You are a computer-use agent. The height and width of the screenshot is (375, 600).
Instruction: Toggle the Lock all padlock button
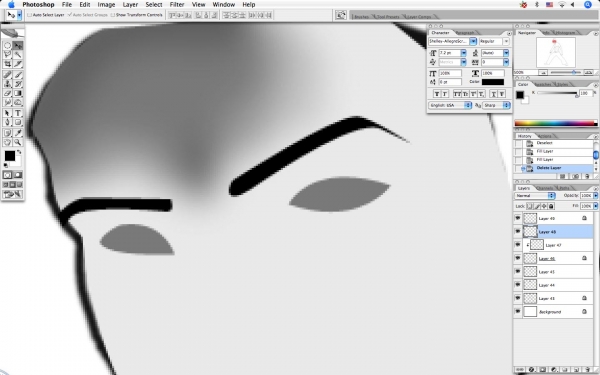tap(551, 206)
